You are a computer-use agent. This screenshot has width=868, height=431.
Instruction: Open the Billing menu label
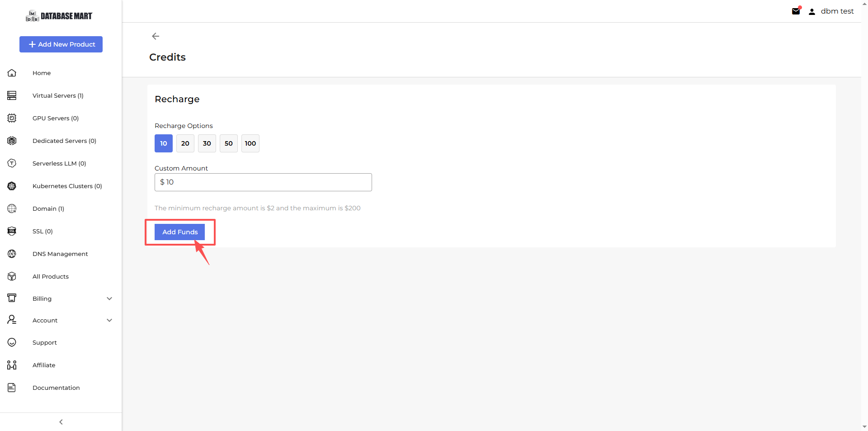click(42, 298)
